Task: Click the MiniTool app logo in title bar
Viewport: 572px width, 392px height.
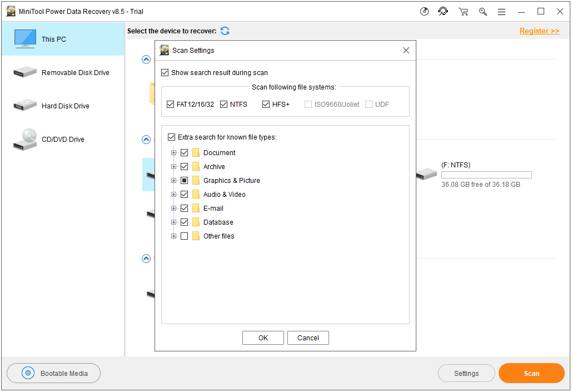Action: pyautogui.click(x=11, y=11)
